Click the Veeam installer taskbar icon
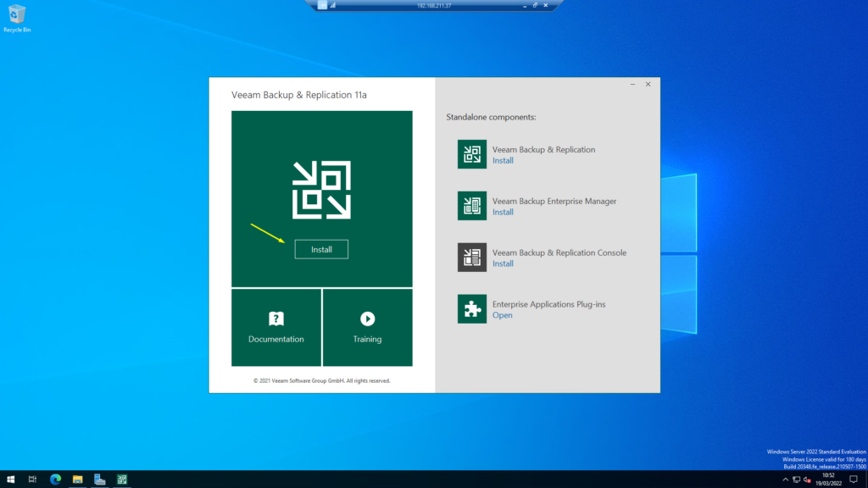Screen dimensions: 868x488 (x=122, y=480)
